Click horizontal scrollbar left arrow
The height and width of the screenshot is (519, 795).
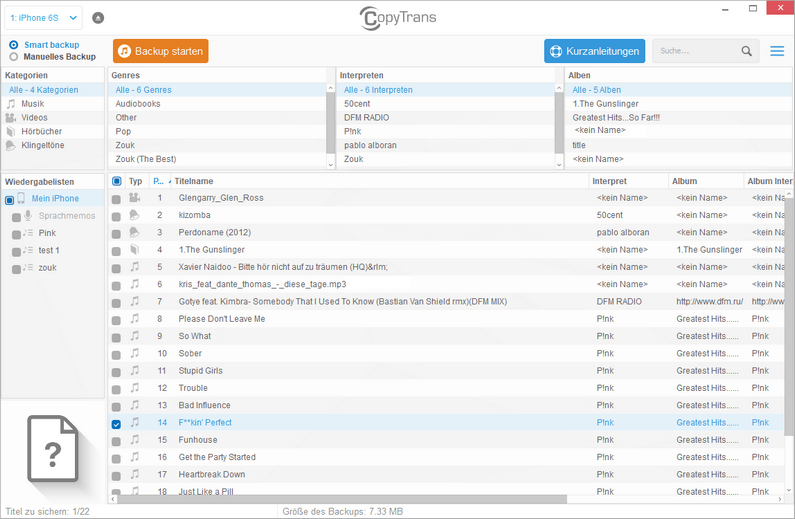click(113, 499)
